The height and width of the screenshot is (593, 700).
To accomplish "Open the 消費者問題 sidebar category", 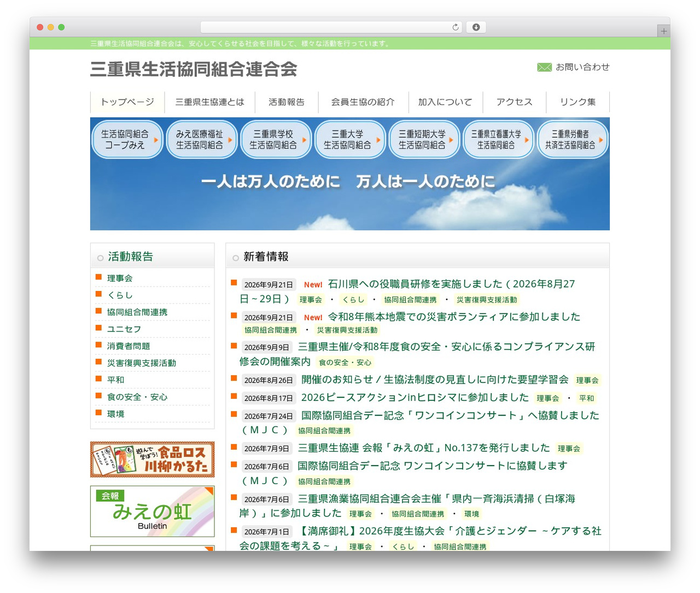I will [129, 346].
